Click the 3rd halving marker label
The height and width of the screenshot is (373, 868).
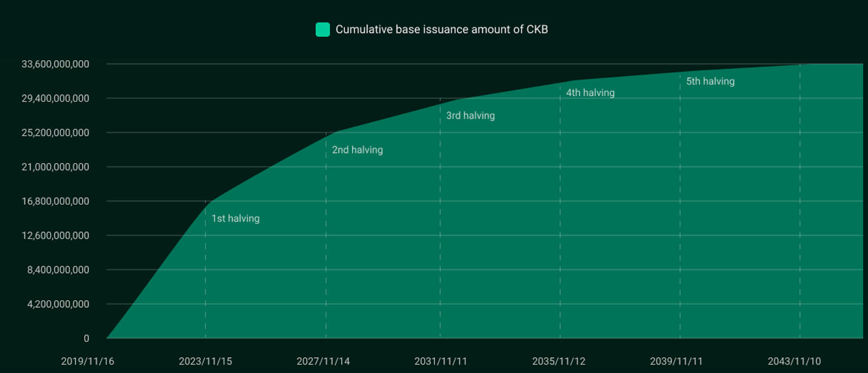pos(470,116)
